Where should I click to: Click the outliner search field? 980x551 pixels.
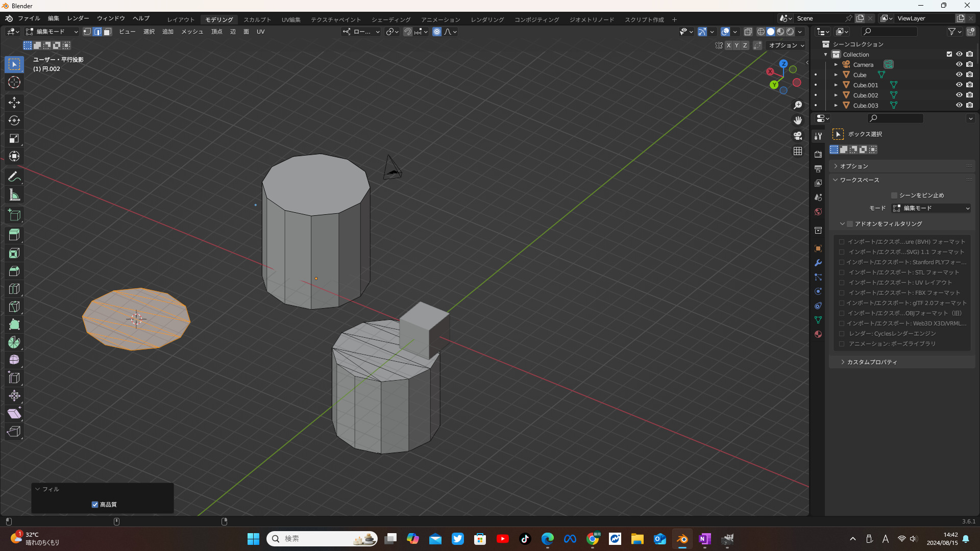coord(889,32)
